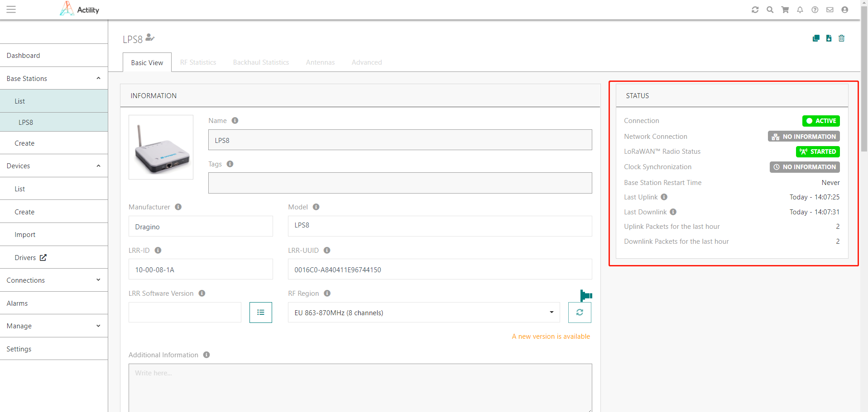Click the info icon next to Tags

pos(230,164)
